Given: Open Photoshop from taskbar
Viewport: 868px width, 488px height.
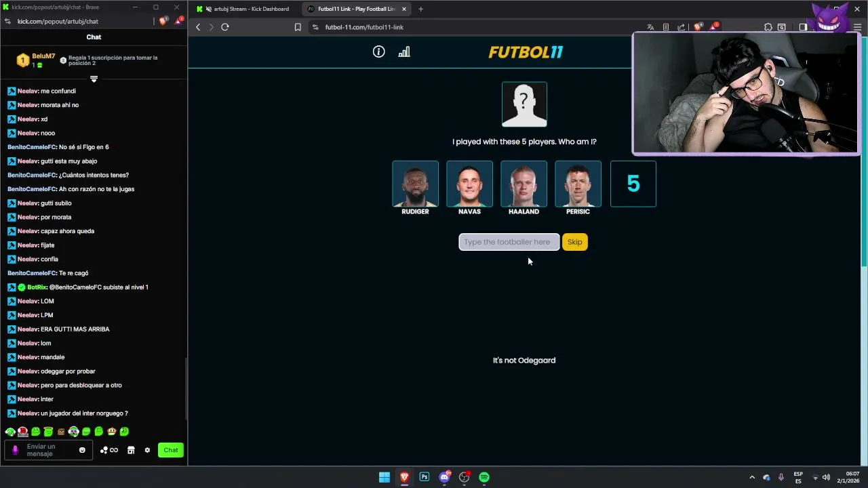Looking at the screenshot, I should [425, 477].
